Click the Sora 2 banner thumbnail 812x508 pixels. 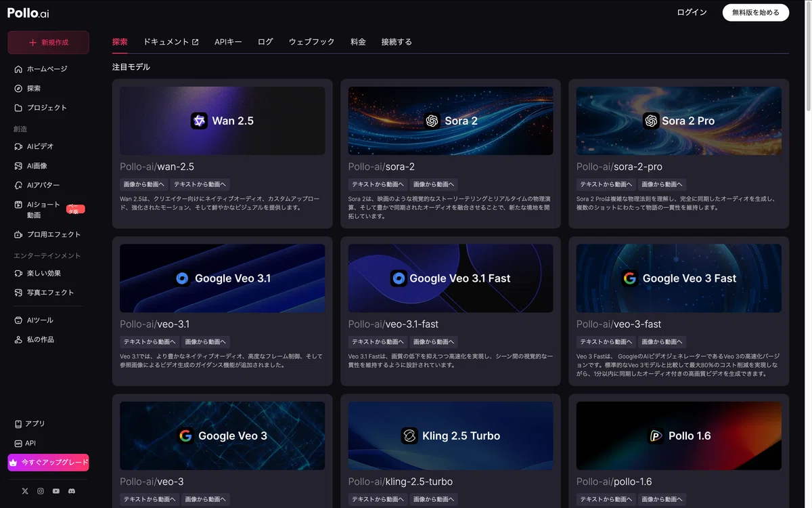point(451,121)
